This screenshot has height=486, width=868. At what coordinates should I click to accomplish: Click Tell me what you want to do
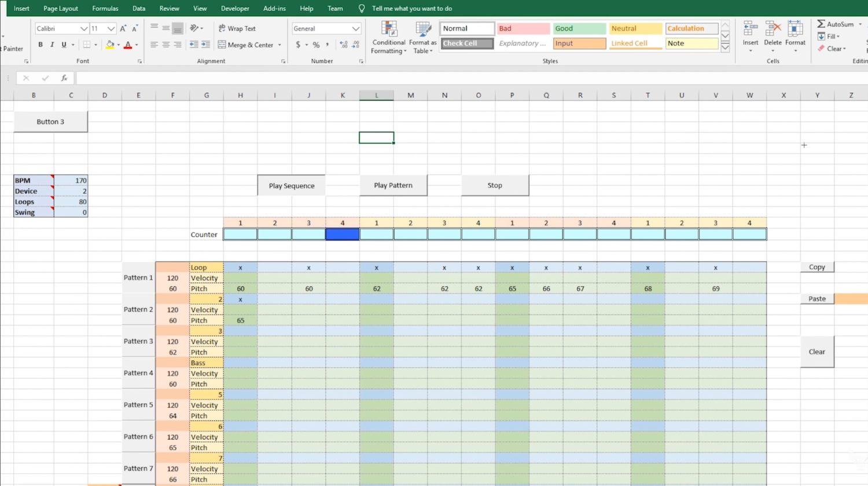tap(412, 9)
